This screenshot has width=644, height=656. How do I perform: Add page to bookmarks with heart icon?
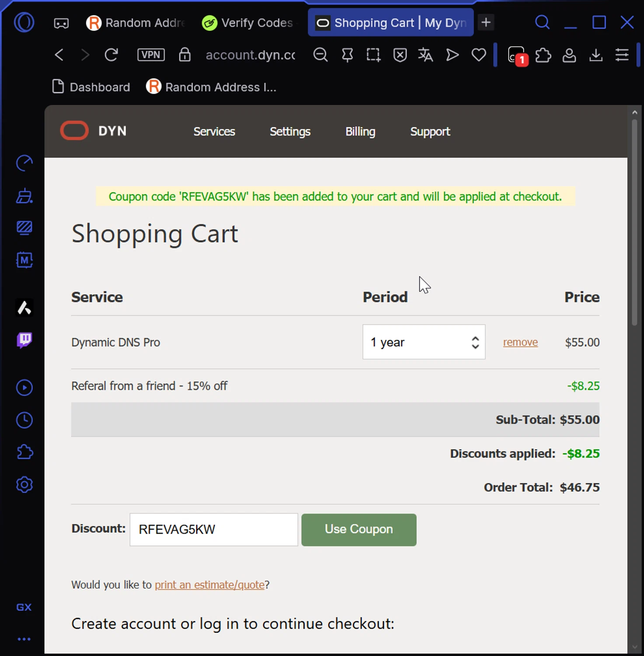click(479, 55)
